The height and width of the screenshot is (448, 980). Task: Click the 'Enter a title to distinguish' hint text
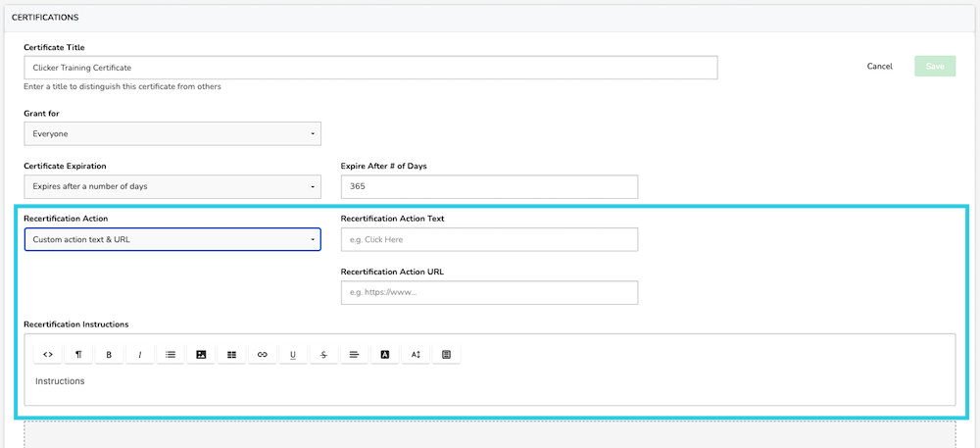click(122, 87)
